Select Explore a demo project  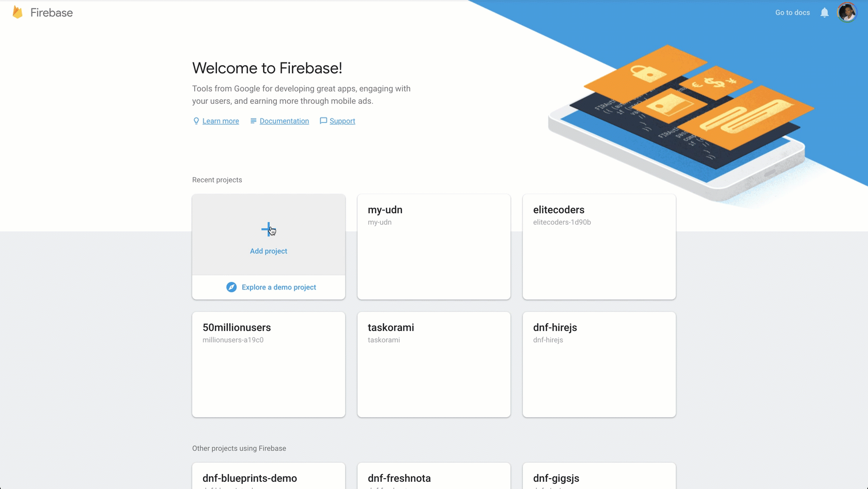[279, 287]
